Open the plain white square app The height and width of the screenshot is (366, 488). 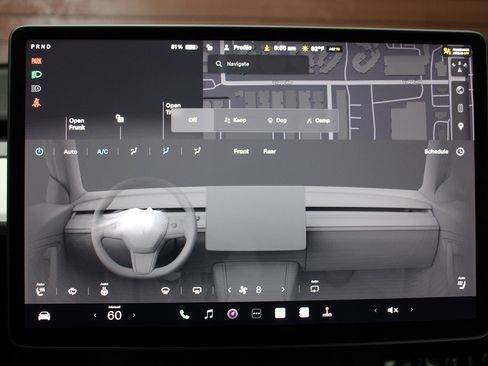click(280, 313)
